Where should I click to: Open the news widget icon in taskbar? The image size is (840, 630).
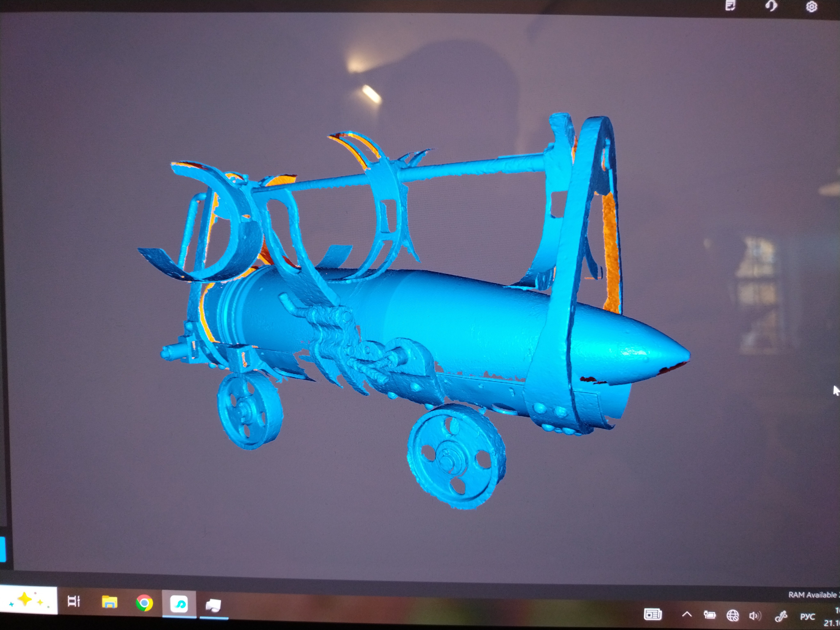(653, 614)
